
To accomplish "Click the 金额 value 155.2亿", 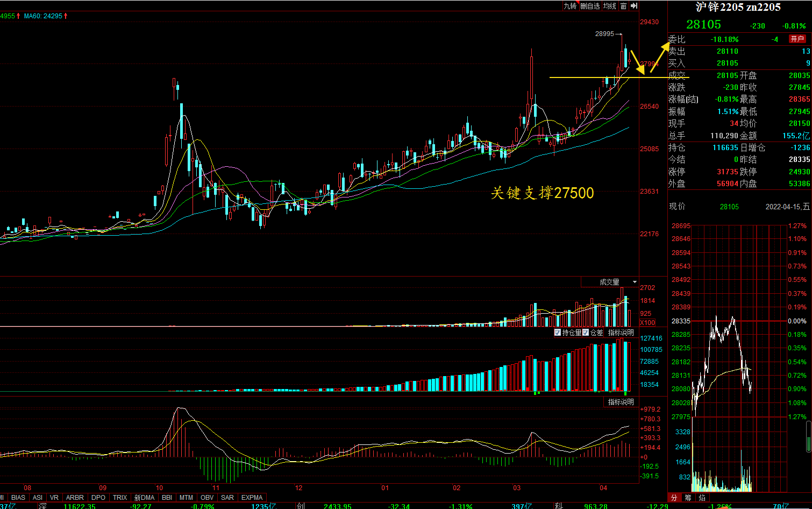I will click(x=796, y=136).
